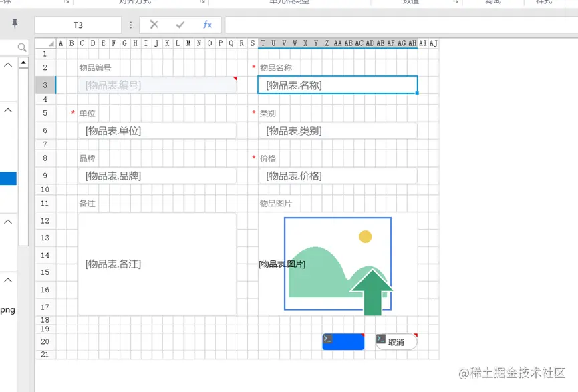Click the left panel scroll up arrow
Screen dimensions: 578x392
click(x=23, y=63)
